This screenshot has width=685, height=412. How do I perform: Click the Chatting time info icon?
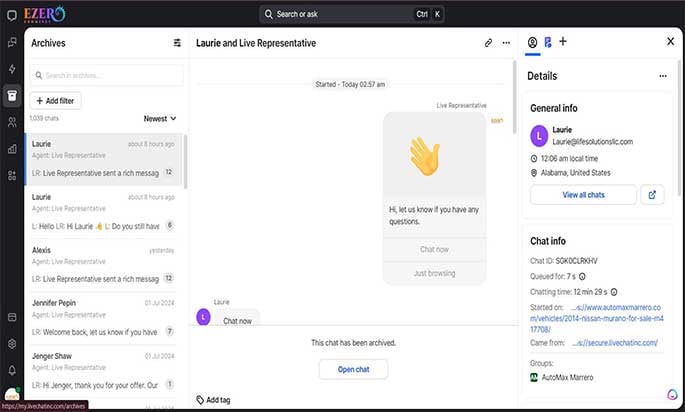(614, 292)
